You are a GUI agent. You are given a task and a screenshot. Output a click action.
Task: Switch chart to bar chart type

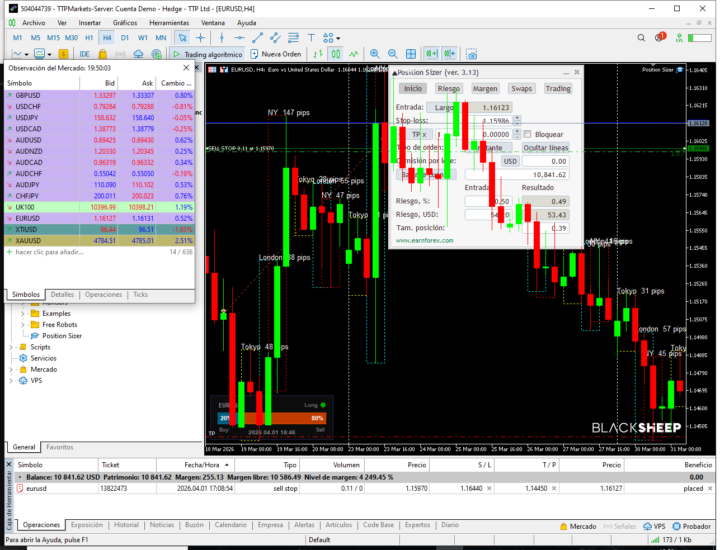point(318,54)
